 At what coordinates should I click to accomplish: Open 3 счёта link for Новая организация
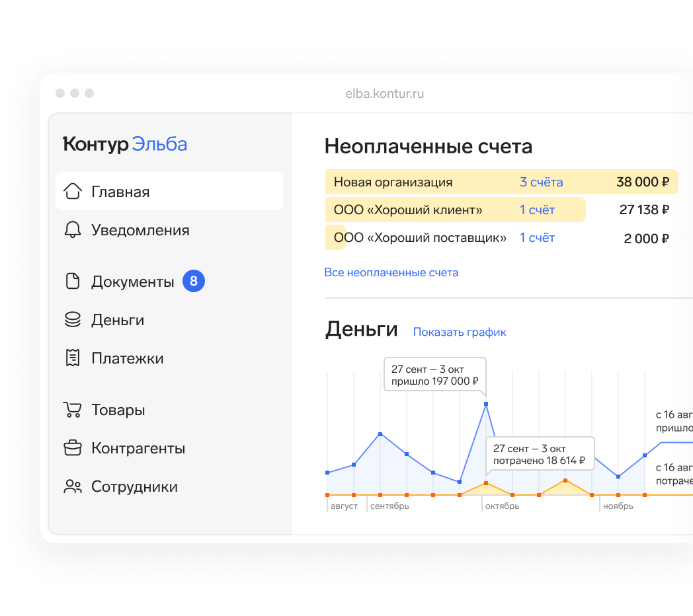[x=541, y=182]
